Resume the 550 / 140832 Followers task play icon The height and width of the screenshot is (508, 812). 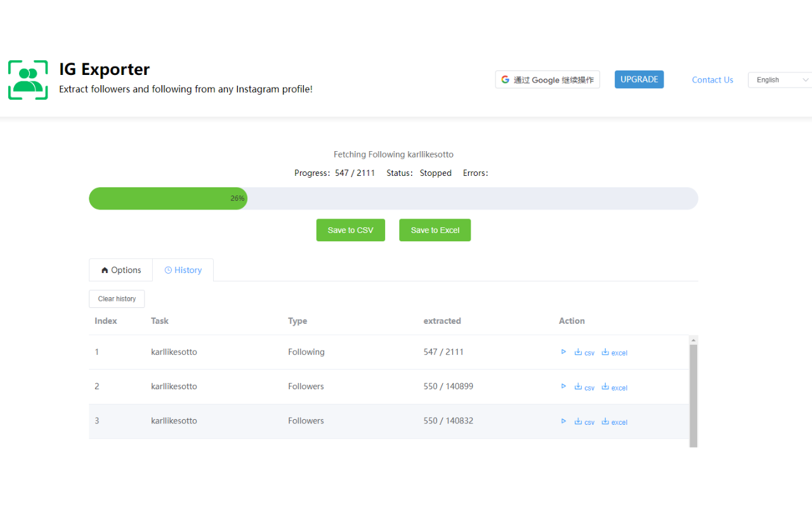click(x=563, y=421)
